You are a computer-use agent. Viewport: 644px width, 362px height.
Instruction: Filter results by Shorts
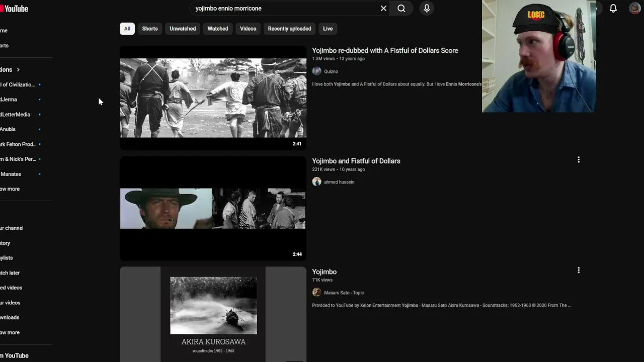click(x=150, y=29)
